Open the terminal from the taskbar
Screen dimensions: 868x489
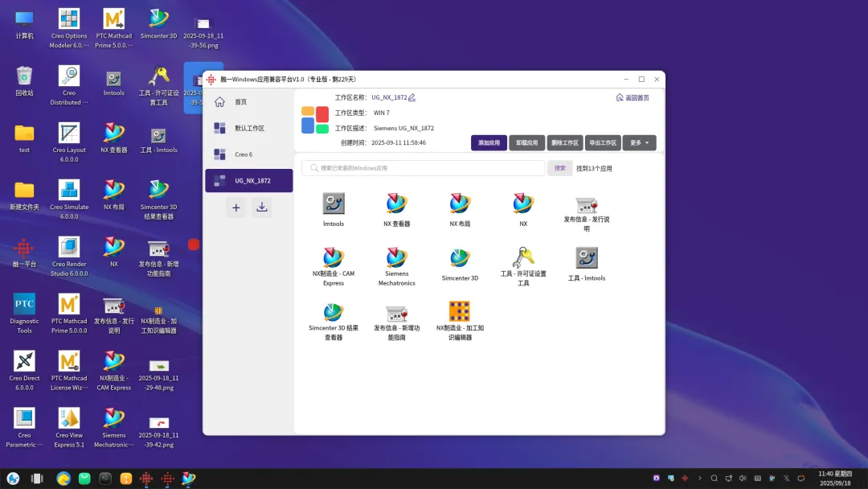pyautogui.click(x=105, y=479)
